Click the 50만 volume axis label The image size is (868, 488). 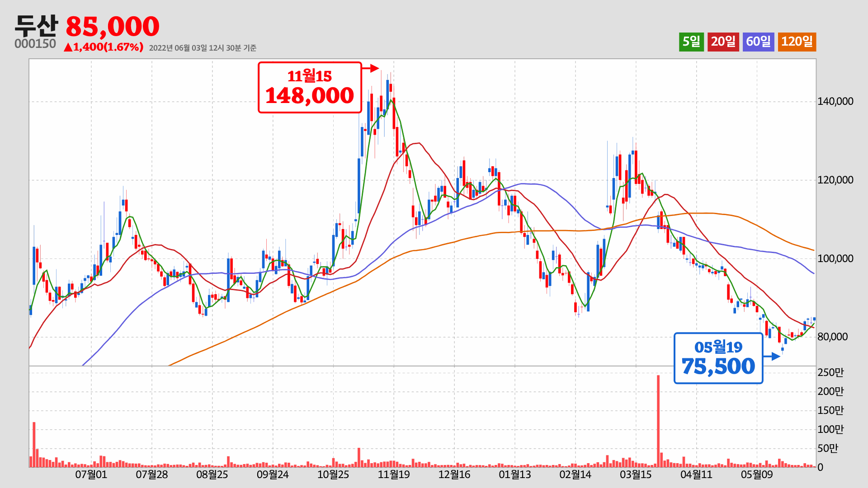click(x=828, y=449)
